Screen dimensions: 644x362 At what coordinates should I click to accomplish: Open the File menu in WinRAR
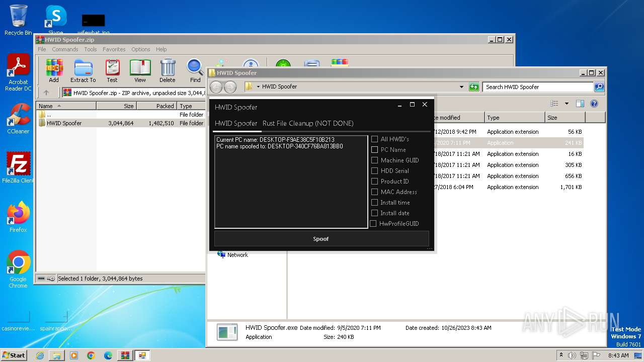pos(42,49)
